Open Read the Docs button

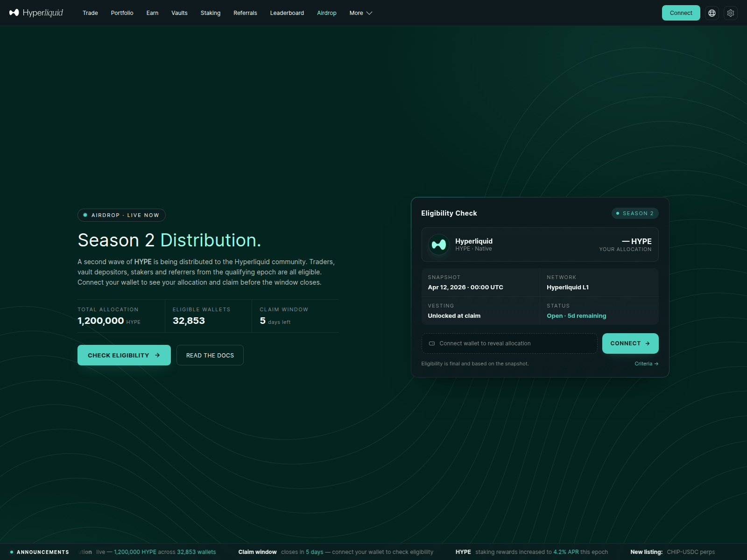coord(210,355)
